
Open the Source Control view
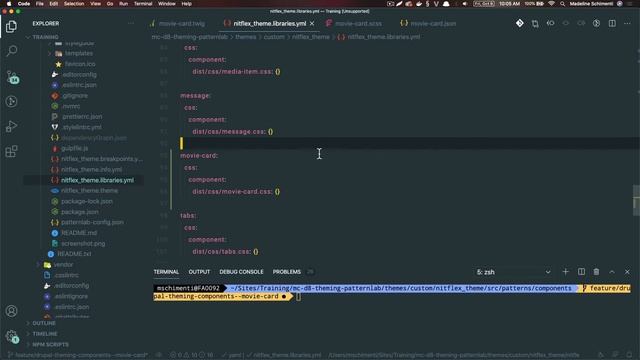coord(12,76)
